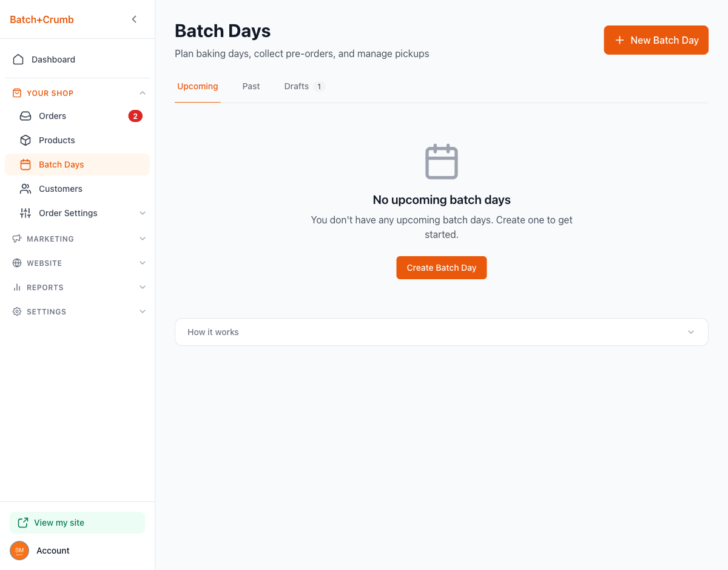This screenshot has width=728, height=570.
Task: Click the New Batch Day button
Action: (656, 40)
